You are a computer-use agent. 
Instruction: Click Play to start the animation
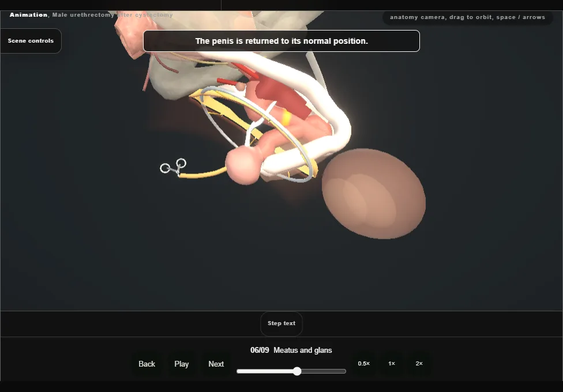(x=181, y=364)
